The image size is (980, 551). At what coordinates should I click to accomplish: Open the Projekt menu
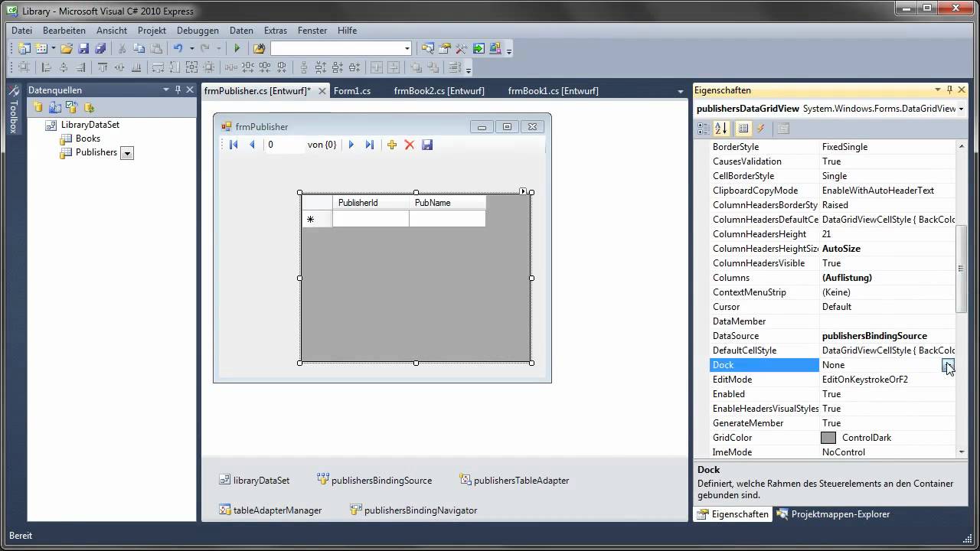(152, 31)
